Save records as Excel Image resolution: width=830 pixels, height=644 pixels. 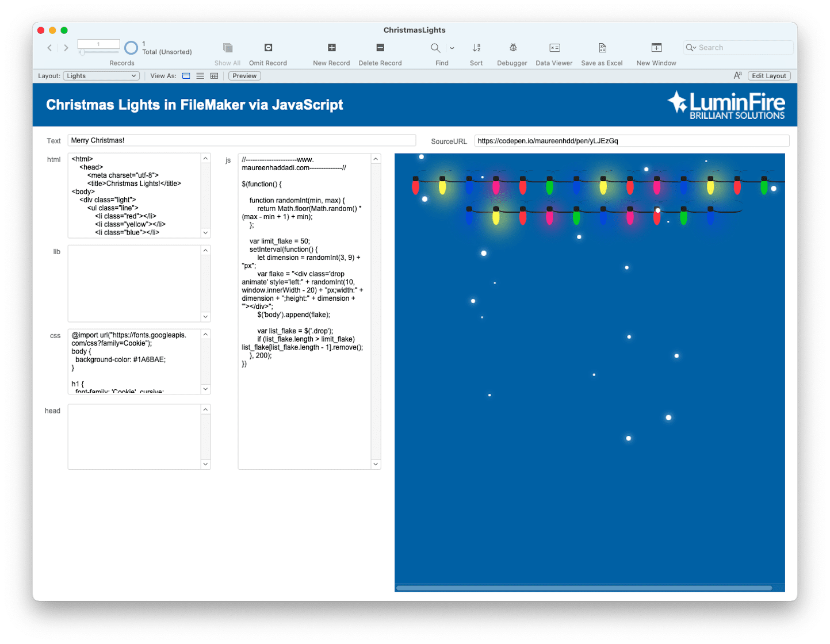click(602, 48)
